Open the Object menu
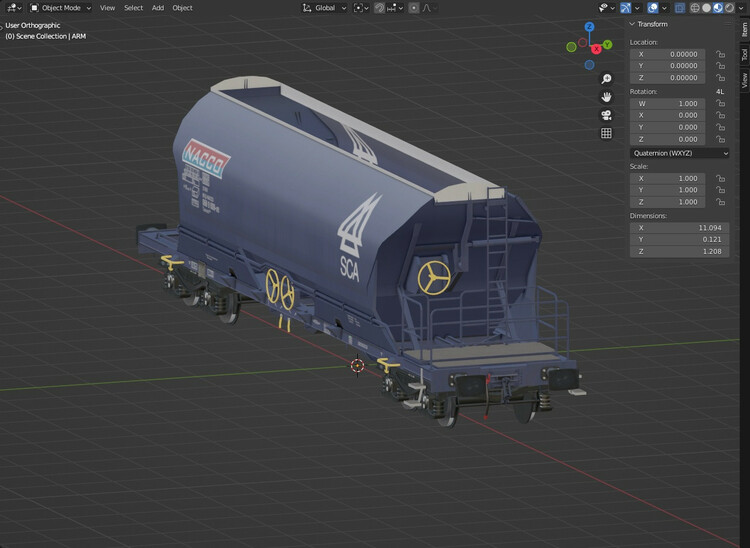 tap(182, 8)
